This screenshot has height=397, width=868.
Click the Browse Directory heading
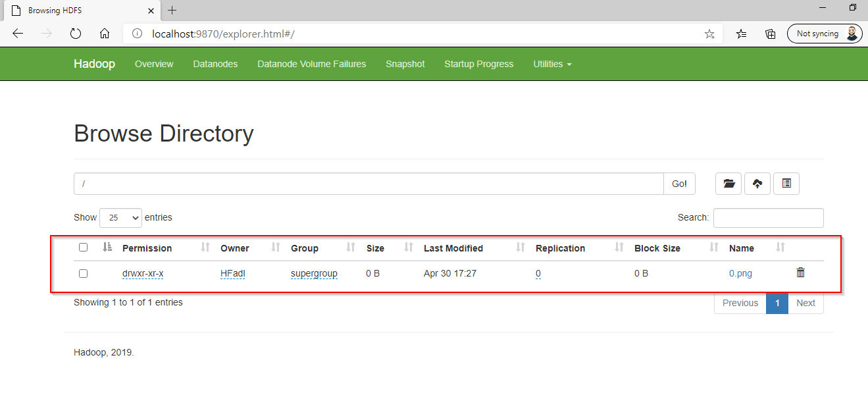(x=164, y=134)
